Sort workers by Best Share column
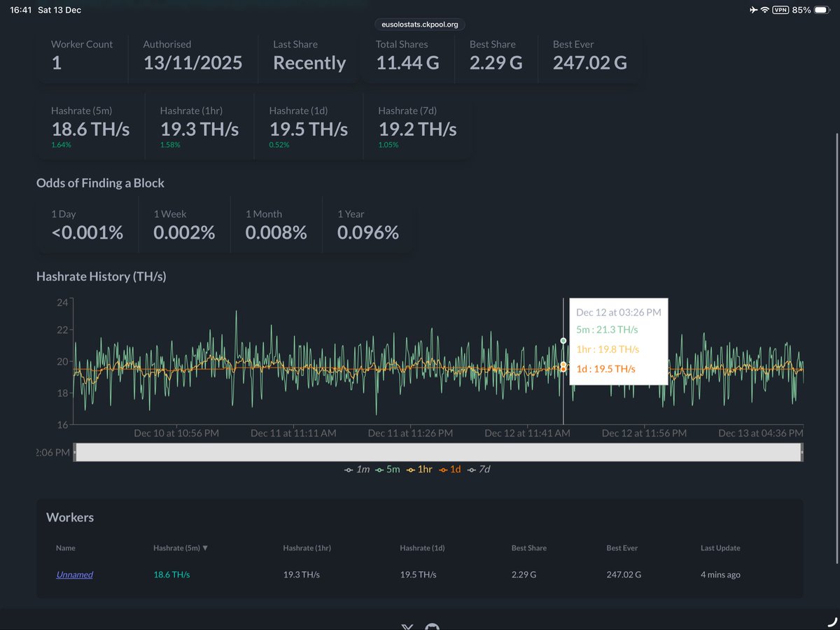The width and height of the screenshot is (840, 630). click(x=529, y=548)
